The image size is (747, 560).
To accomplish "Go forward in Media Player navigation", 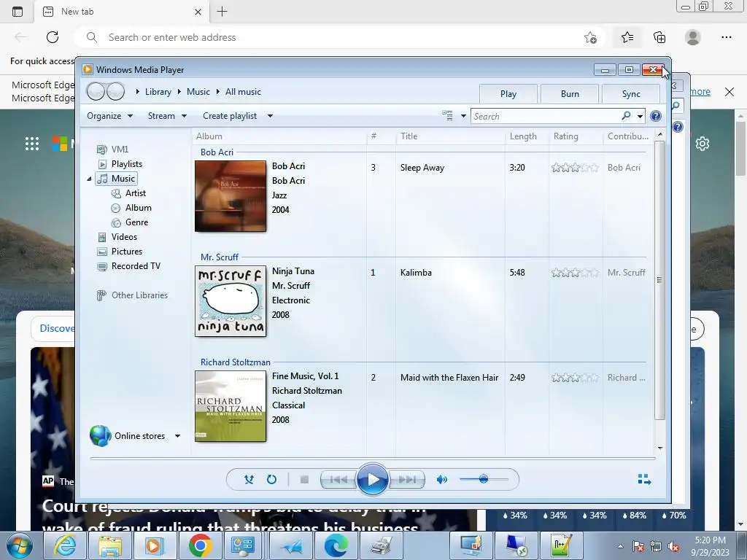I will point(115,91).
